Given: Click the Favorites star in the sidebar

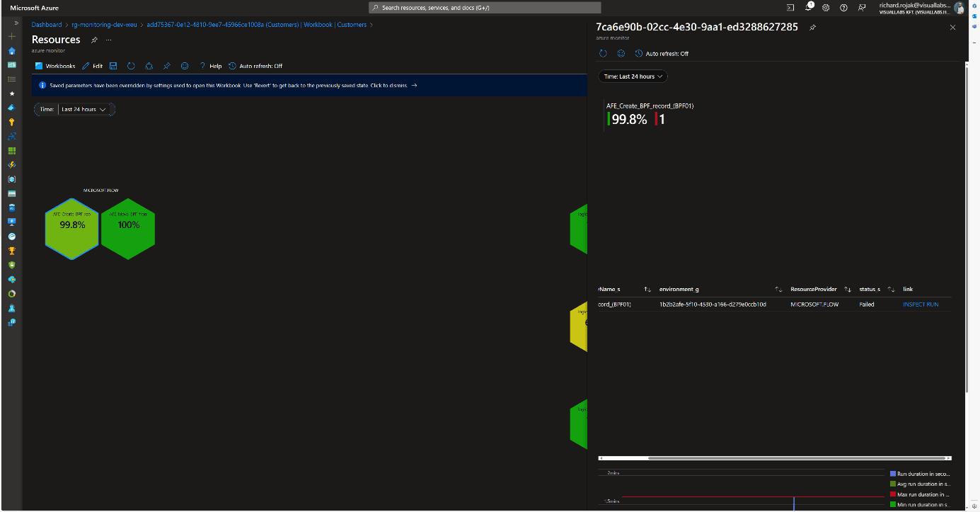Looking at the screenshot, I should click(11, 93).
